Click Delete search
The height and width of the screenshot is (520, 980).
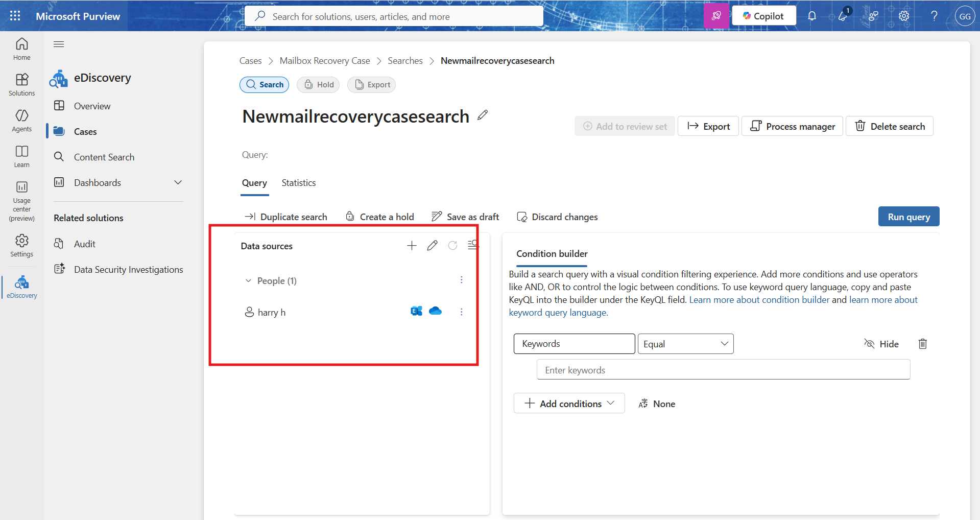[x=889, y=126]
